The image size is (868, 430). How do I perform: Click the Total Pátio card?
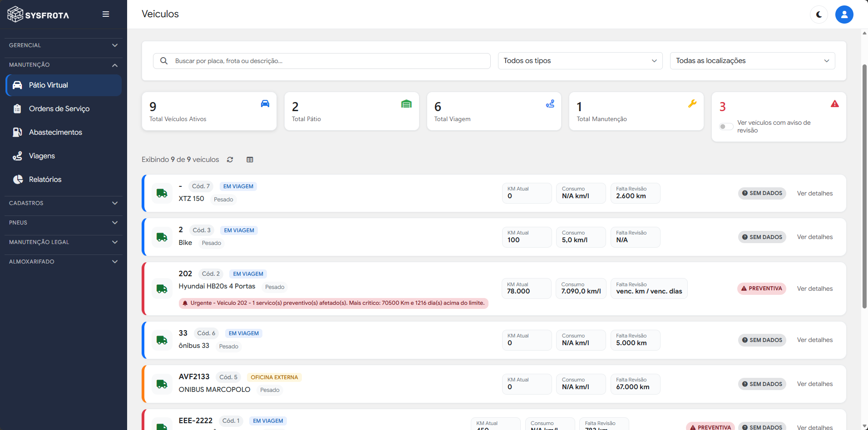(x=352, y=112)
